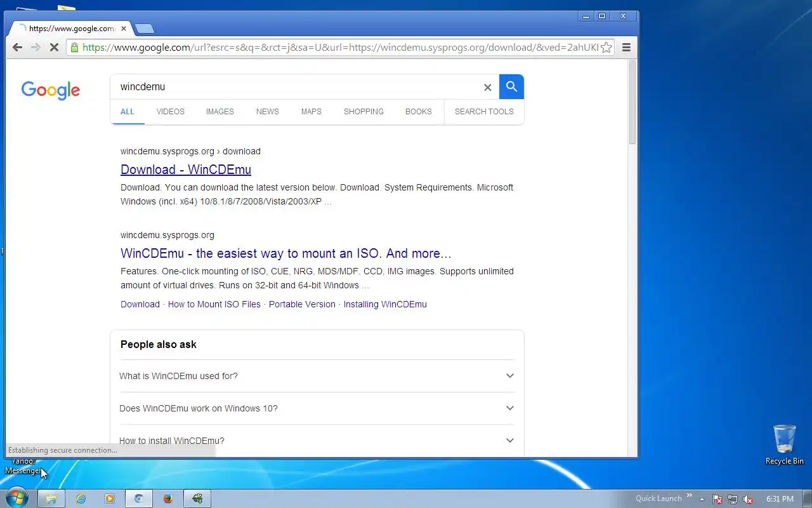Switch to the SHOPPING tab

tap(363, 112)
